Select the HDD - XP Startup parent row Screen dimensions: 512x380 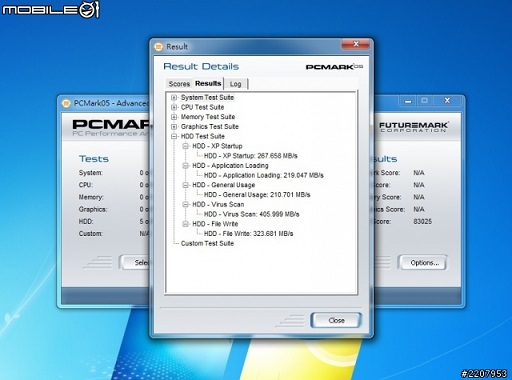[217, 146]
